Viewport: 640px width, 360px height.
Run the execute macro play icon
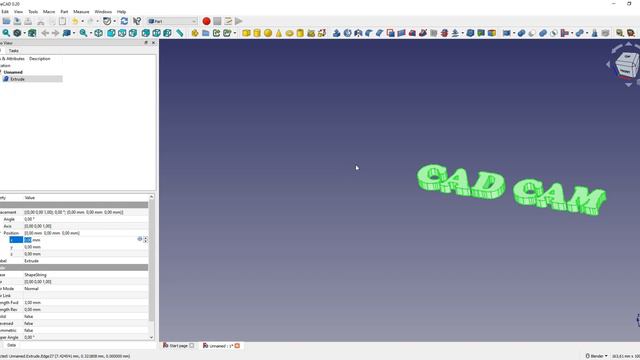239,21
